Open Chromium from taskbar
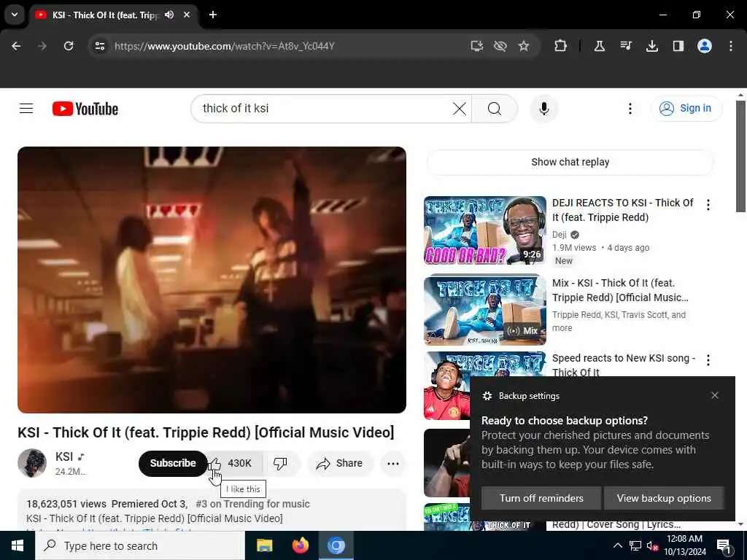This screenshot has height=560, width=747. (x=336, y=545)
